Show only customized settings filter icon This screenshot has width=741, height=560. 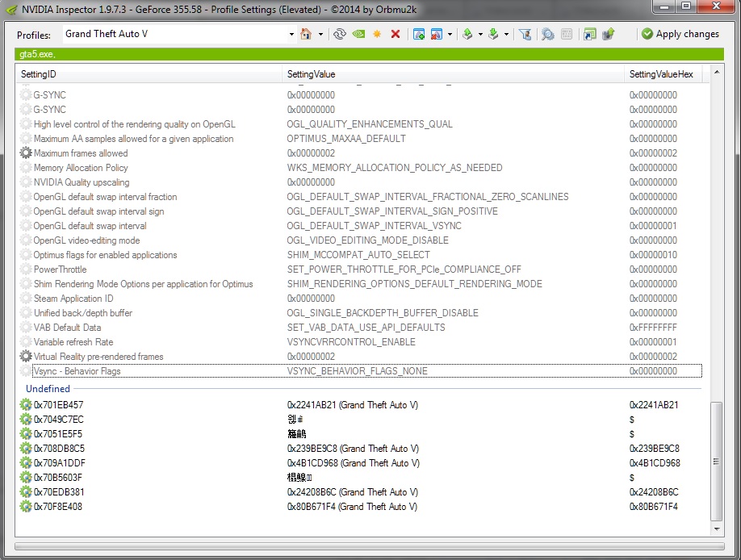[525, 34]
